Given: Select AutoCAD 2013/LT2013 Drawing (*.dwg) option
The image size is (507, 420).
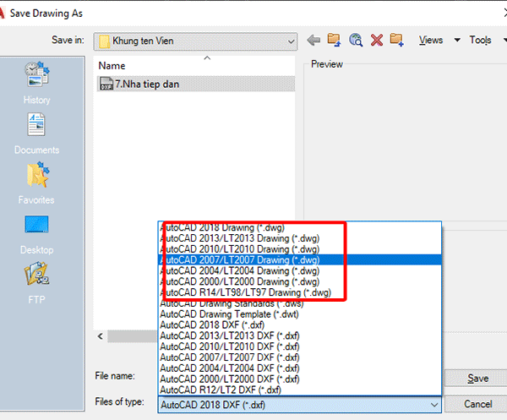Looking at the screenshot, I should (x=299, y=238).
